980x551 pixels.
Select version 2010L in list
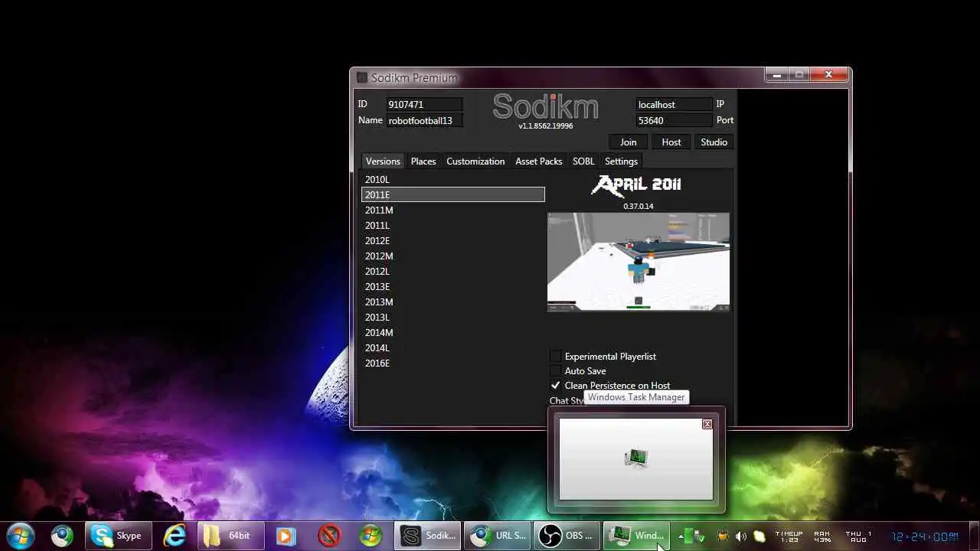[x=453, y=179]
